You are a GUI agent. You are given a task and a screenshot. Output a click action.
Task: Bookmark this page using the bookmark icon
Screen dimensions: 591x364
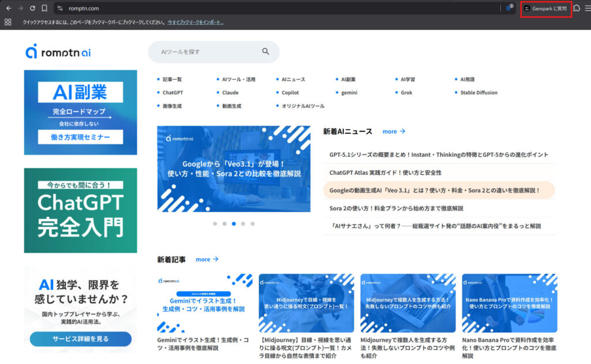(44, 9)
